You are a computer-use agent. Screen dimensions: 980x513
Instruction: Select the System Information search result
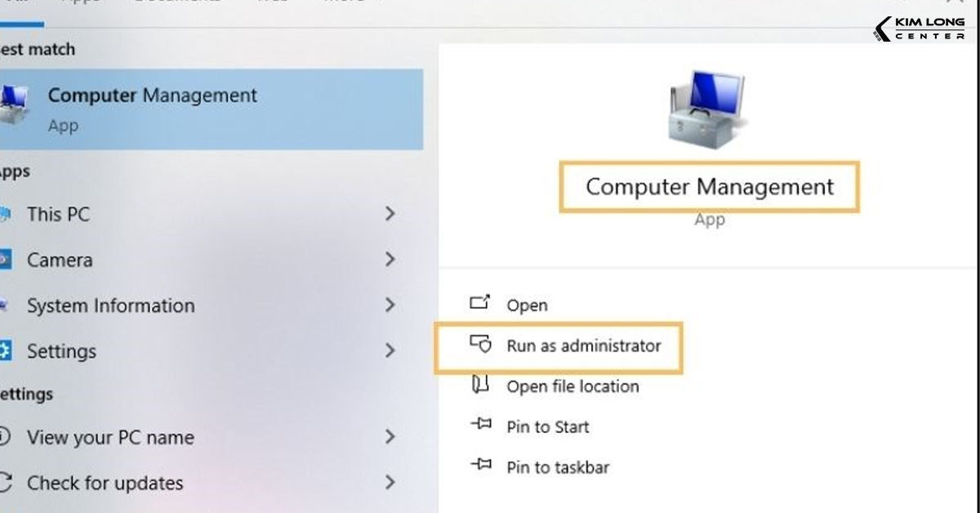[x=110, y=306]
